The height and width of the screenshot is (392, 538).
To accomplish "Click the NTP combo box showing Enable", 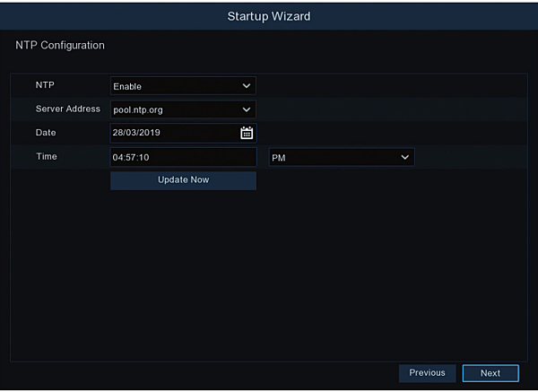I will tap(176, 86).
